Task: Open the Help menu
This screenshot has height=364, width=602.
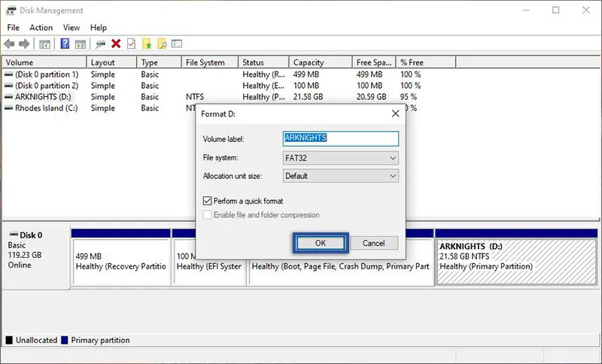Action: (x=99, y=28)
